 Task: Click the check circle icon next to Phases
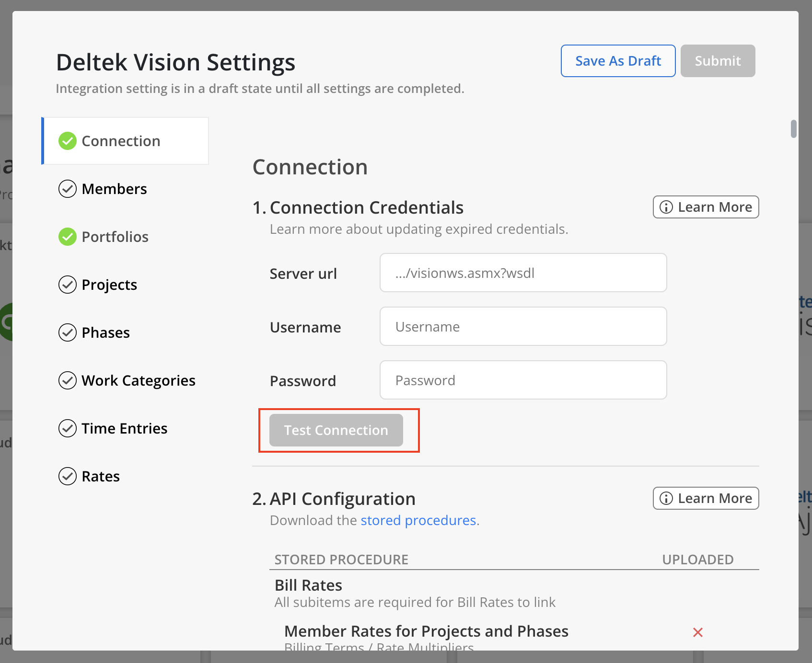point(68,332)
